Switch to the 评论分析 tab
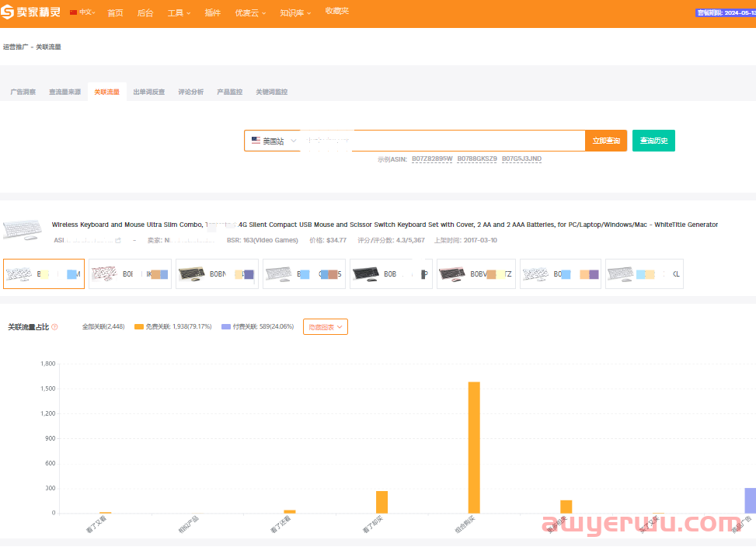The height and width of the screenshot is (547, 756). 190,92
